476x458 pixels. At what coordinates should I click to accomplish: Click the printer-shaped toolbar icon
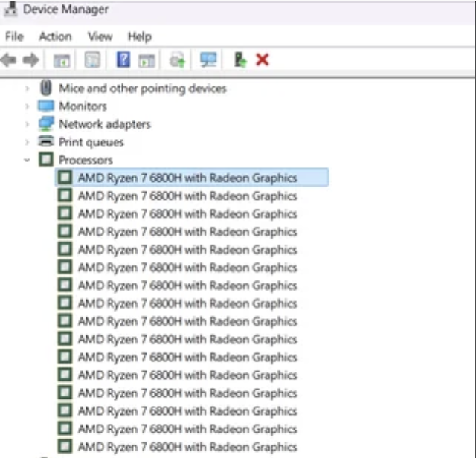coord(177,59)
